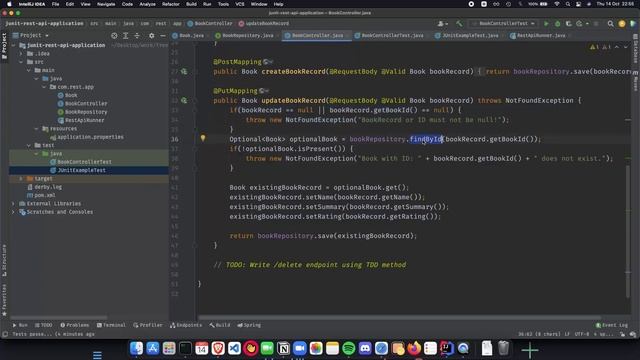Open the Problems tool window button
The image size is (640, 360).
(75, 325)
